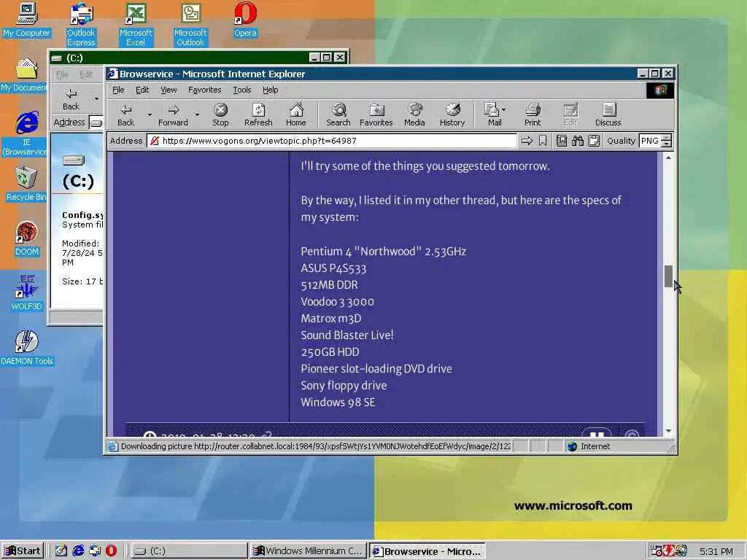
Task: Open the Favorites menu
Action: [204, 90]
